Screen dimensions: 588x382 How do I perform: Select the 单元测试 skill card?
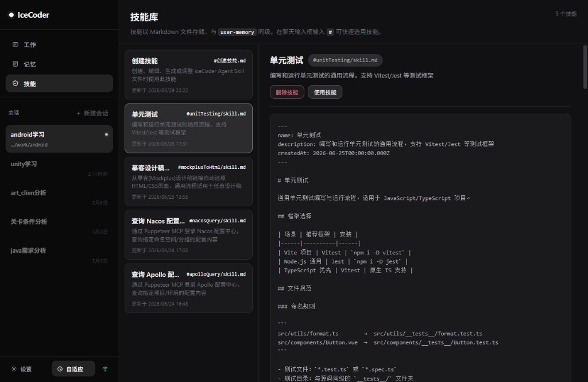pyautogui.click(x=188, y=128)
